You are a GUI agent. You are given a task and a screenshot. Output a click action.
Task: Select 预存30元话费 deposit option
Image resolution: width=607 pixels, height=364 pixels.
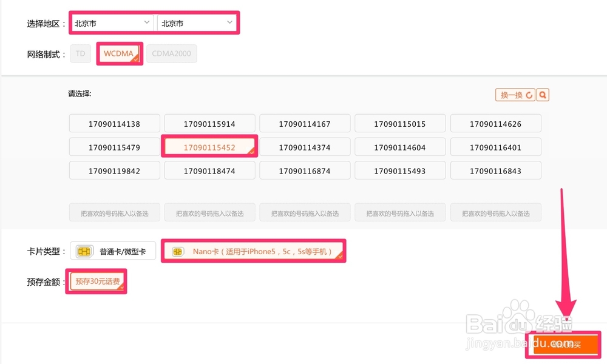tap(97, 281)
